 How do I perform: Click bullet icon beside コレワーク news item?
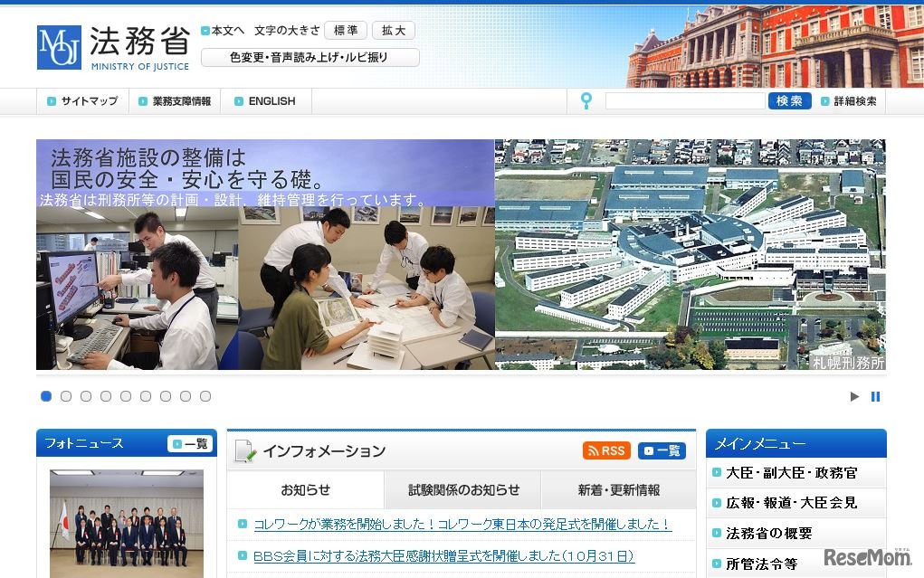click(x=243, y=524)
